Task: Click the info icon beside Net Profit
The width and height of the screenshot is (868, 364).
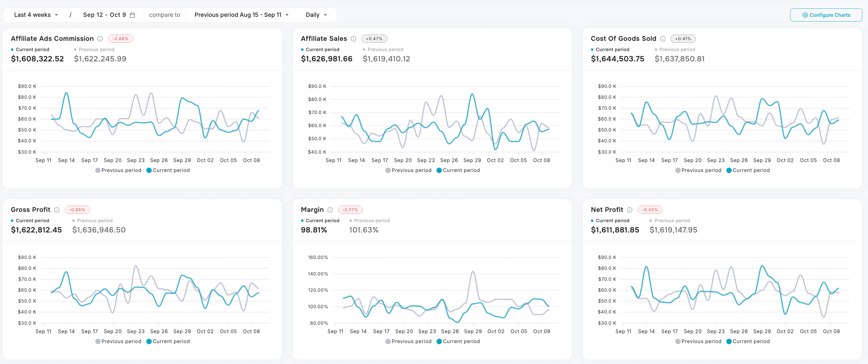Action: point(630,209)
